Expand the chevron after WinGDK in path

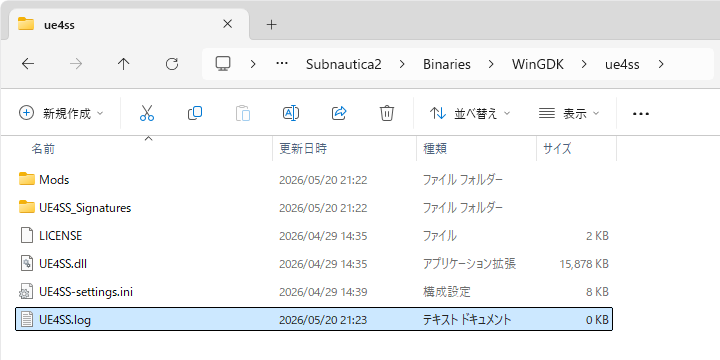coord(584,64)
